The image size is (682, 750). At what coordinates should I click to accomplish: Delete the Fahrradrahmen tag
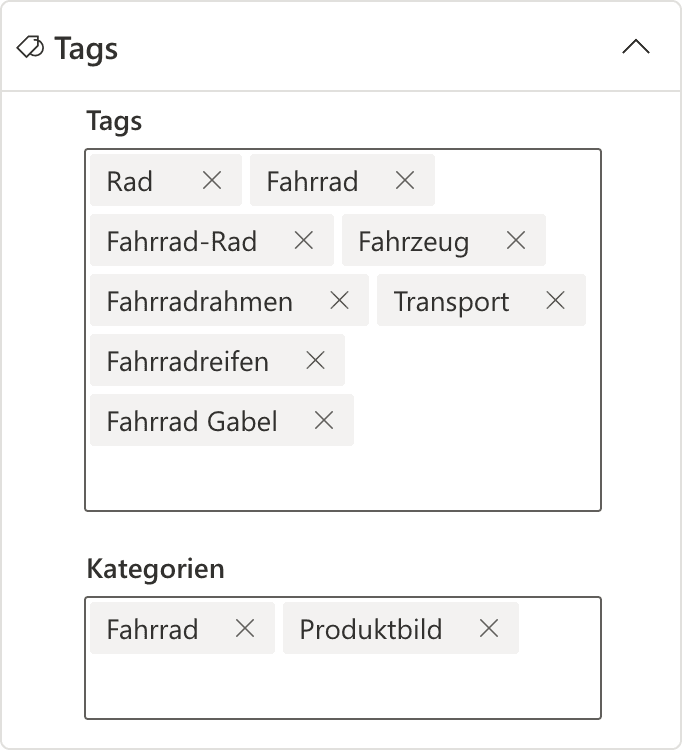pyautogui.click(x=340, y=300)
